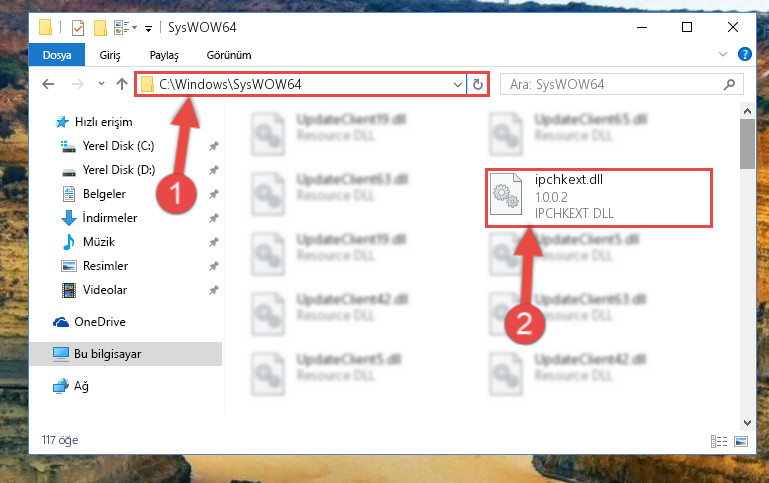The height and width of the screenshot is (483, 769).
Task: Open the recent locations dropdown arrow
Action: (101, 84)
